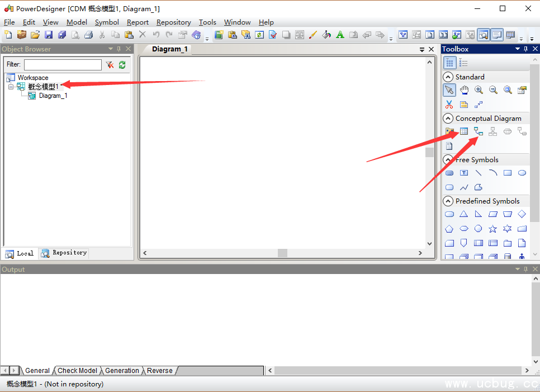The image size is (540, 392).
Task: Select the Delete scissors tool
Action: pyautogui.click(x=449, y=105)
